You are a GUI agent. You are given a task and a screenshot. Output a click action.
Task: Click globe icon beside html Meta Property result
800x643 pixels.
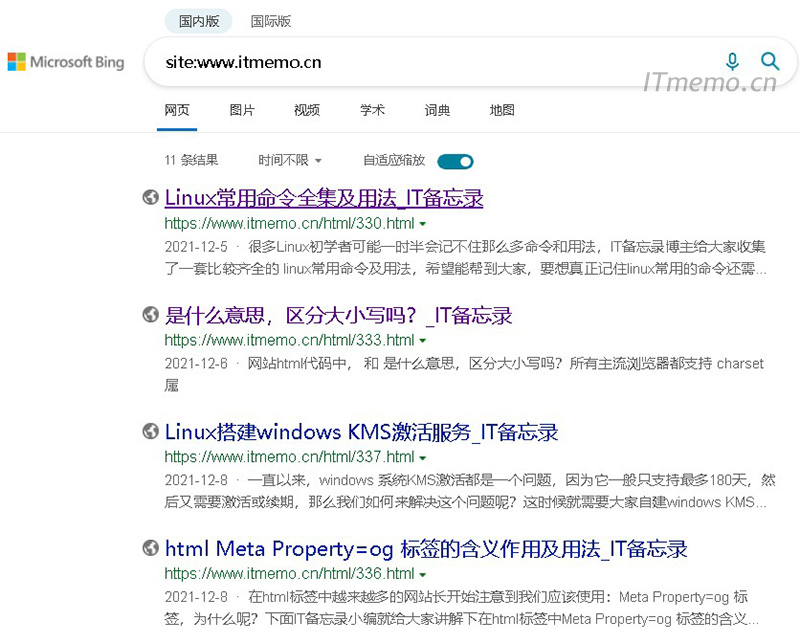[x=151, y=548]
